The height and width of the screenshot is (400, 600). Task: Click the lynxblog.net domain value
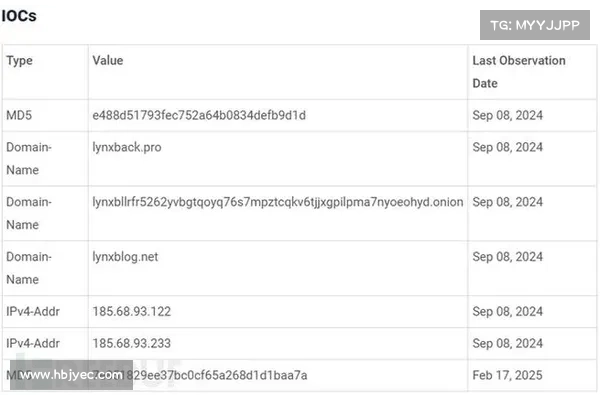click(125, 257)
